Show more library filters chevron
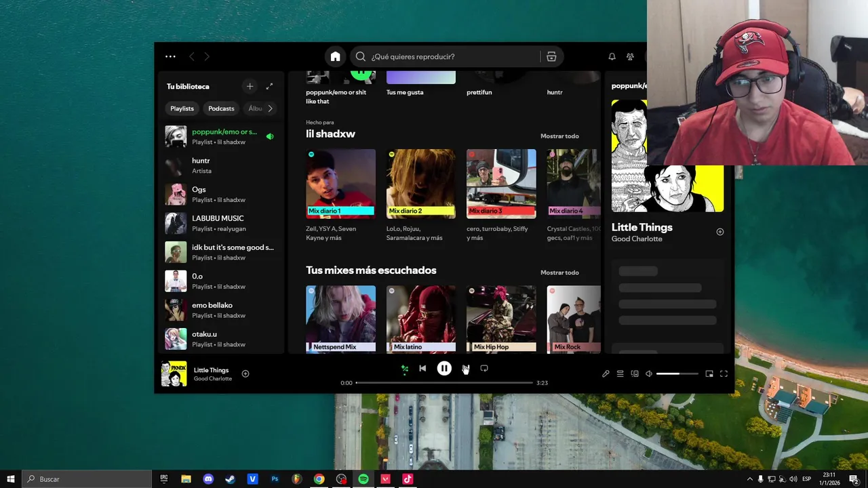The width and height of the screenshot is (868, 488). click(270, 108)
